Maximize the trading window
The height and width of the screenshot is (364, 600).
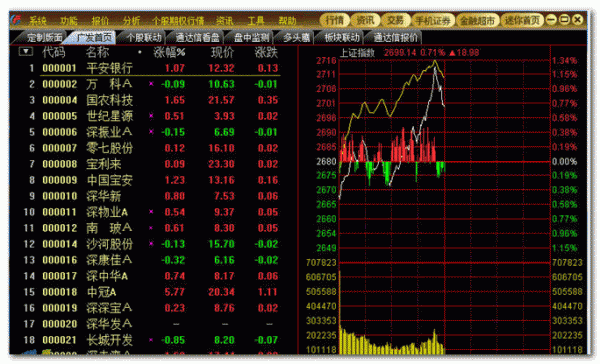tap(564, 20)
